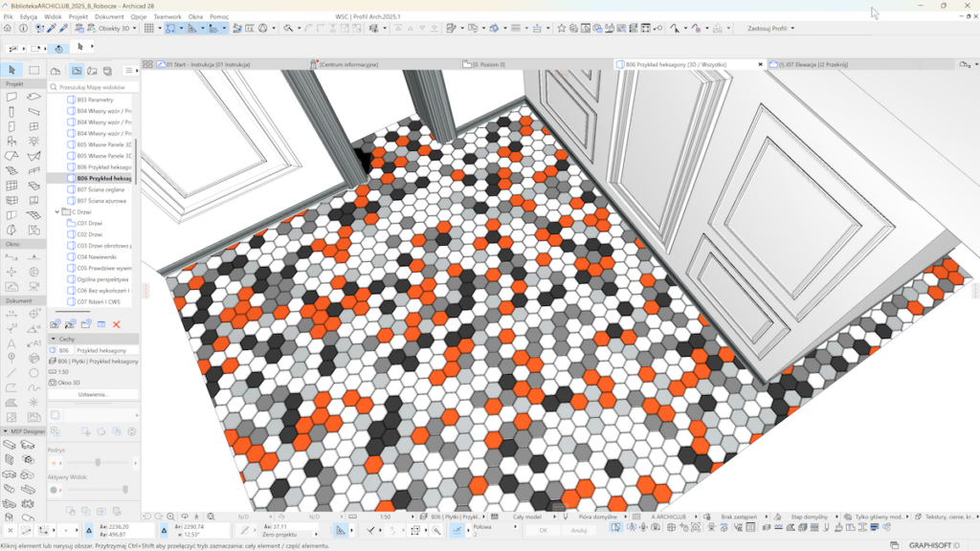Open the Plik menu
The width and height of the screenshot is (980, 551).
coord(8,17)
